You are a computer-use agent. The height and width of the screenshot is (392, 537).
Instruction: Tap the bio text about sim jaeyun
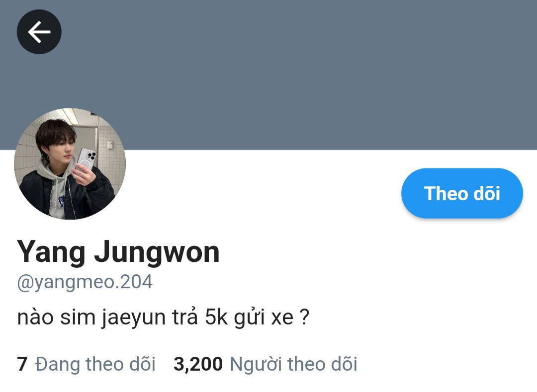(164, 317)
